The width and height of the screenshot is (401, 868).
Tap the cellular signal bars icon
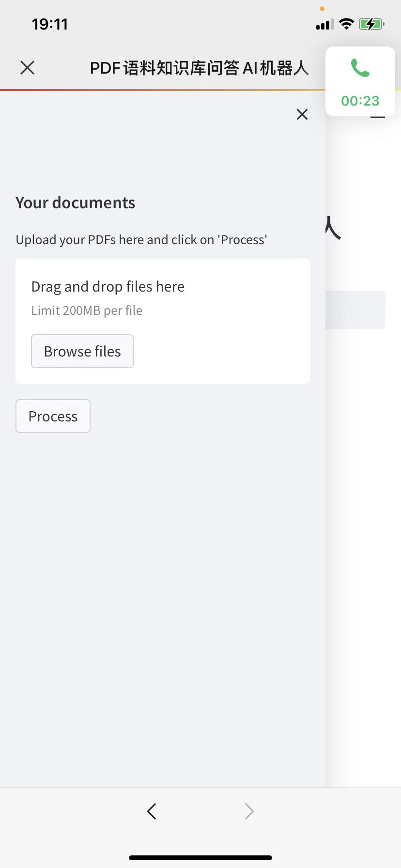click(x=325, y=25)
